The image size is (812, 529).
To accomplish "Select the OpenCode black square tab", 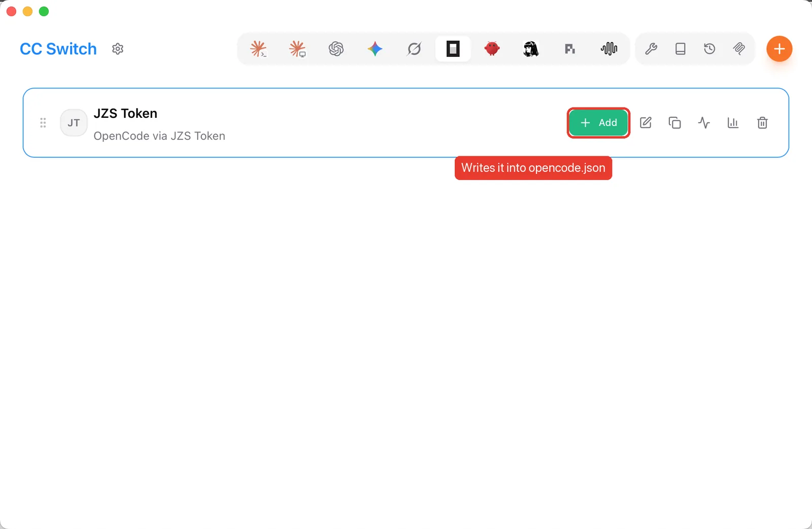I will click(453, 49).
